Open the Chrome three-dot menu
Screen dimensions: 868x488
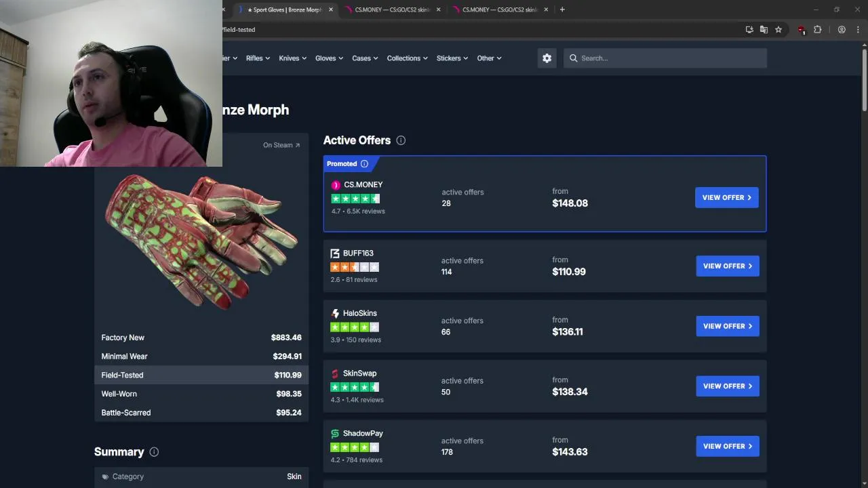tap(858, 30)
